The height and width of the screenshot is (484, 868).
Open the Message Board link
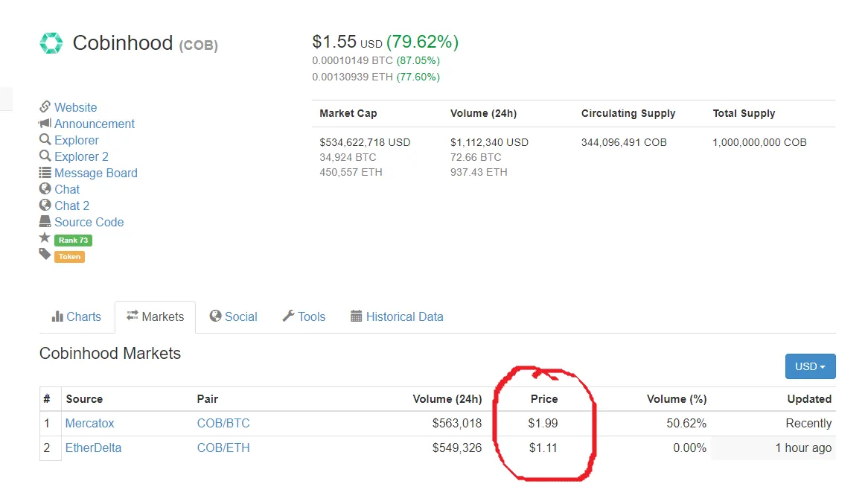click(96, 173)
